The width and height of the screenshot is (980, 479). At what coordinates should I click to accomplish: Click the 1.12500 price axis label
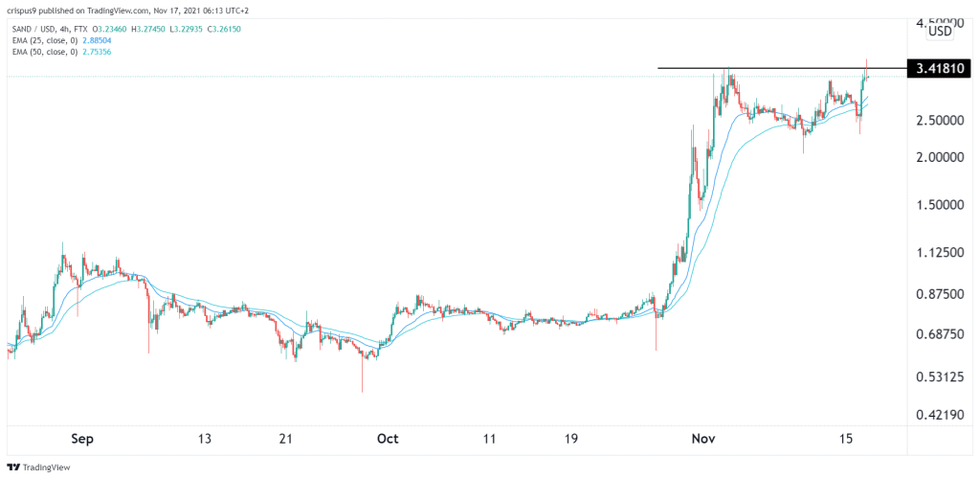(x=941, y=253)
